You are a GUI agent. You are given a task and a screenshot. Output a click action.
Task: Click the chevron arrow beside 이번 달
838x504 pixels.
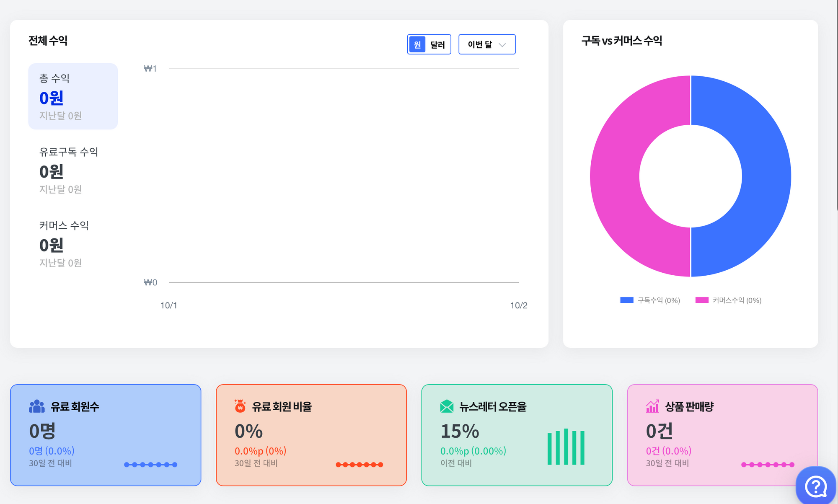tap(502, 45)
